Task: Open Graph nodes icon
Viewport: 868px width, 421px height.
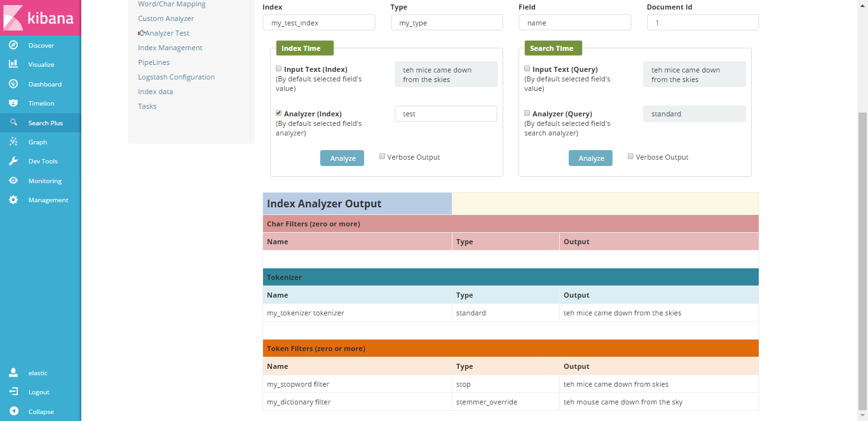Action: (x=13, y=142)
